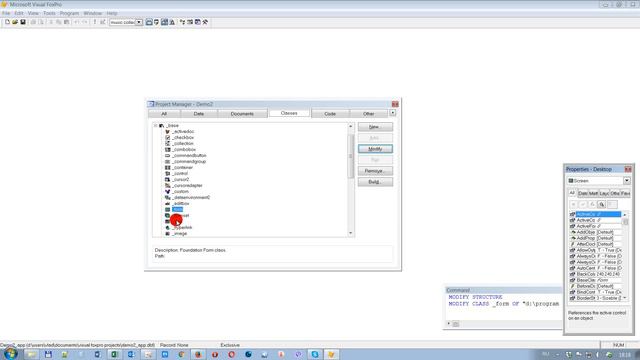The image size is (640, 360).
Task: Open the View menu
Action: coord(33,13)
